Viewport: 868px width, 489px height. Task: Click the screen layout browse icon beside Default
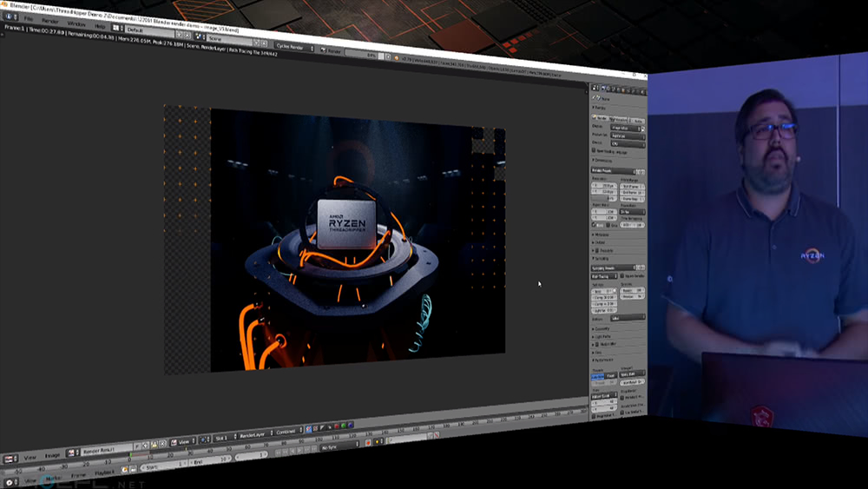117,28
